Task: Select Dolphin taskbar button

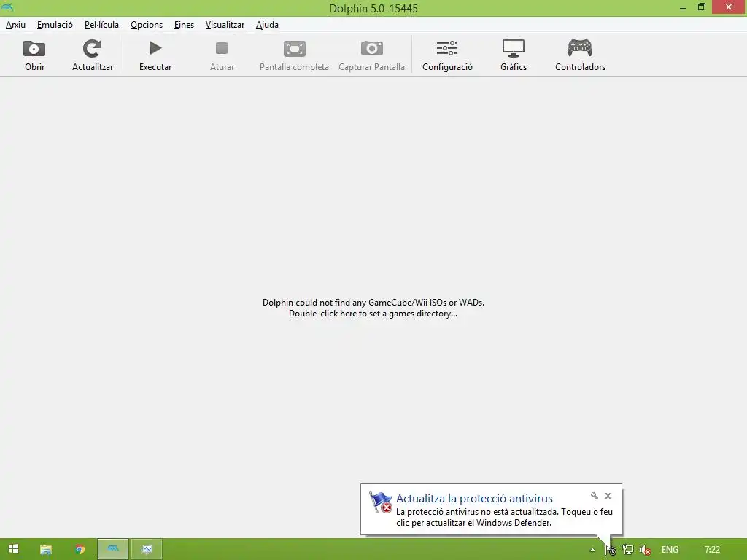Action: pyautogui.click(x=113, y=549)
